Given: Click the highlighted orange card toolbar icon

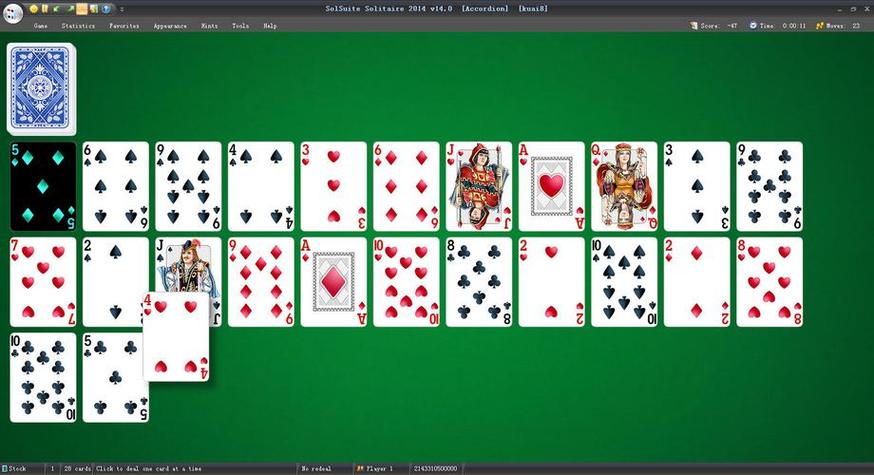Looking at the screenshot, I should click(x=82, y=9).
